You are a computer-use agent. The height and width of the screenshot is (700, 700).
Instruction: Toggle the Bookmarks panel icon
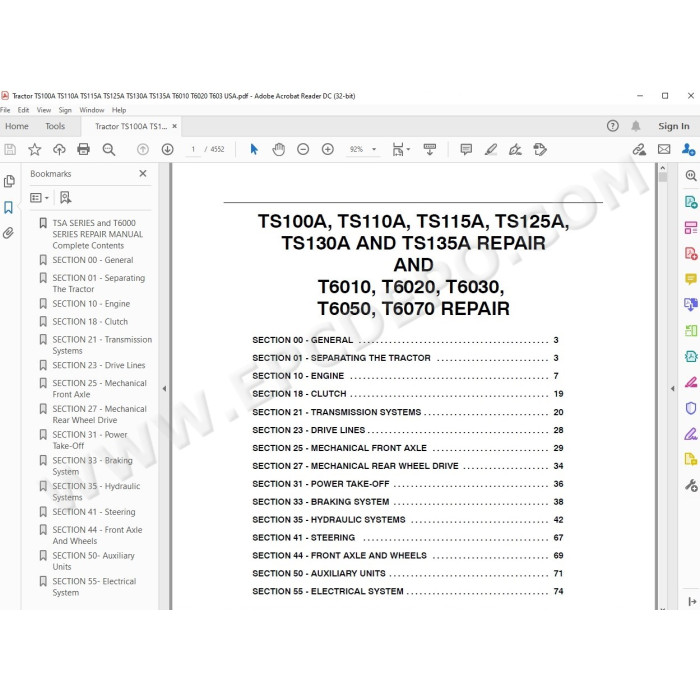pyautogui.click(x=8, y=207)
